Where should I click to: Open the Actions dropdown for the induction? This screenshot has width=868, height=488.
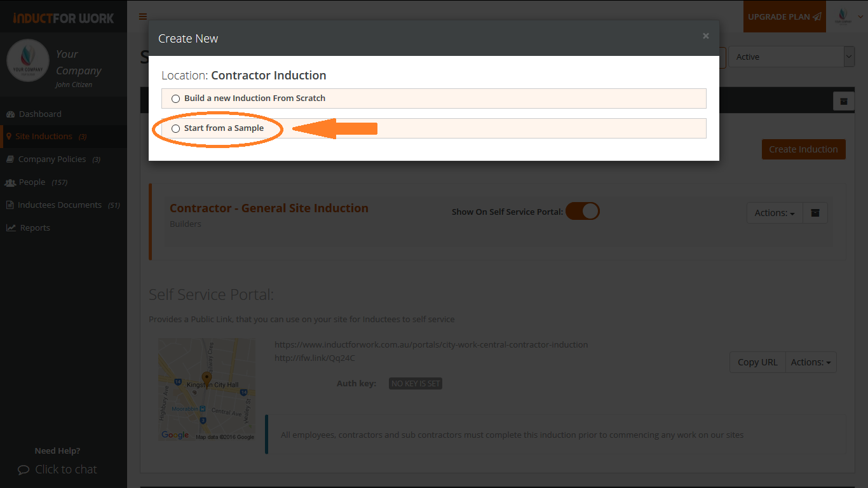pyautogui.click(x=774, y=213)
